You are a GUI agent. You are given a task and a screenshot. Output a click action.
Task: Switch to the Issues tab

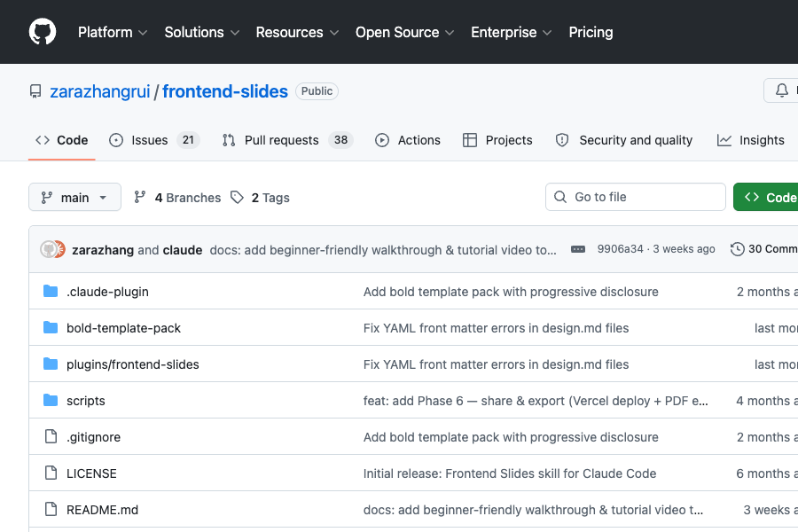154,140
